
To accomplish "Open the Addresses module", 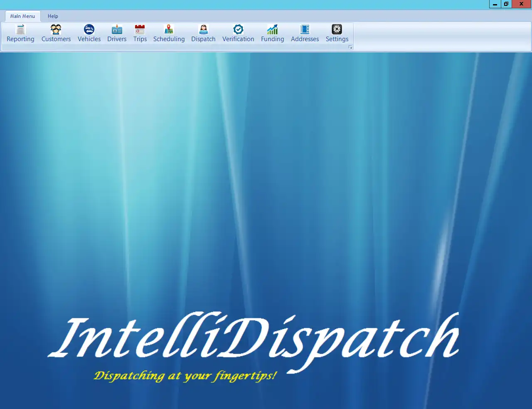I will coord(305,34).
